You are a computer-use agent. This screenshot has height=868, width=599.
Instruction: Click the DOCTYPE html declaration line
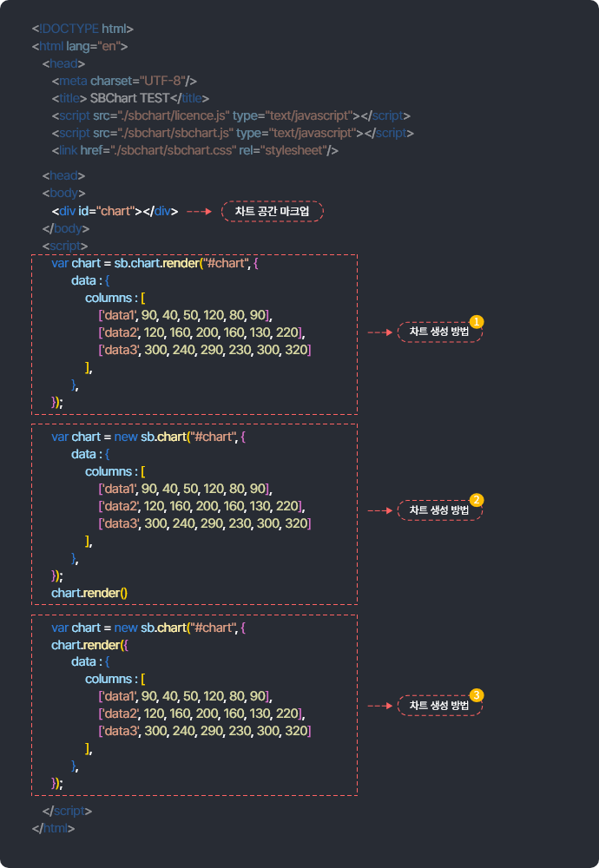82,29
